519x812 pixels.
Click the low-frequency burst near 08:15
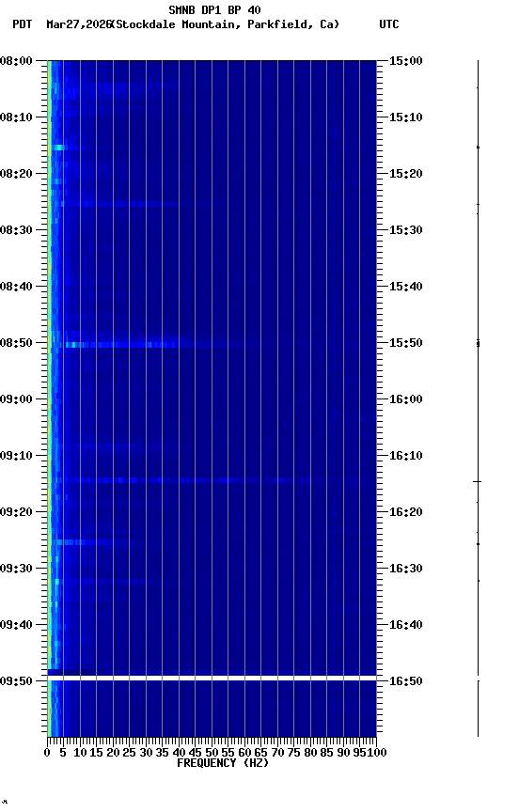[58, 148]
